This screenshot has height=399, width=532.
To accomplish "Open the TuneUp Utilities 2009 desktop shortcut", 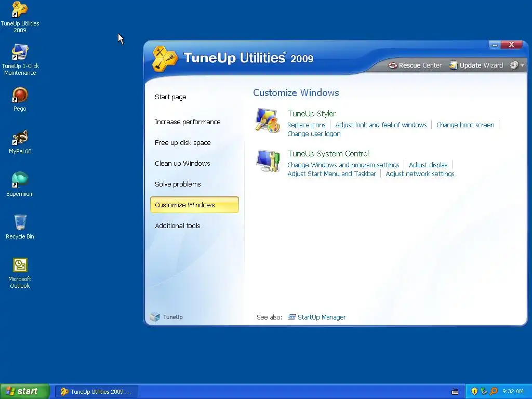I will [20, 17].
